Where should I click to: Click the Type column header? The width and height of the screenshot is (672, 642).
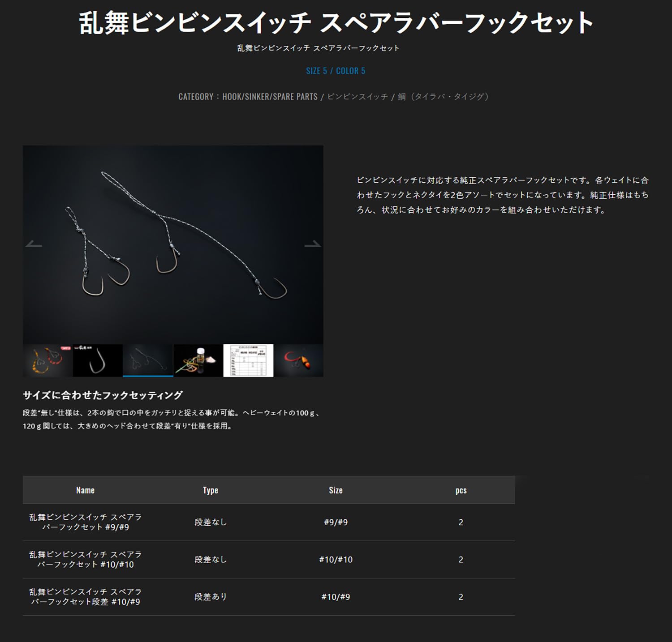pyautogui.click(x=210, y=490)
